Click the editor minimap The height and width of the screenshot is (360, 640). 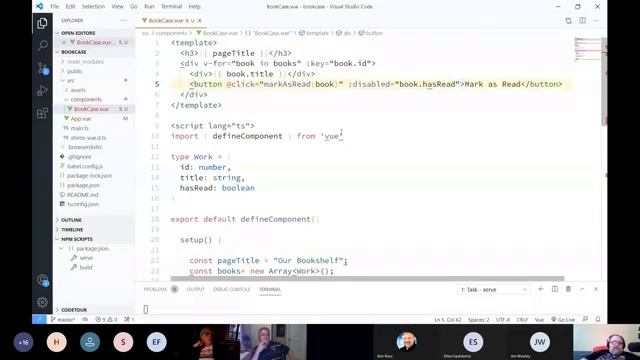pyautogui.click(x=587, y=49)
